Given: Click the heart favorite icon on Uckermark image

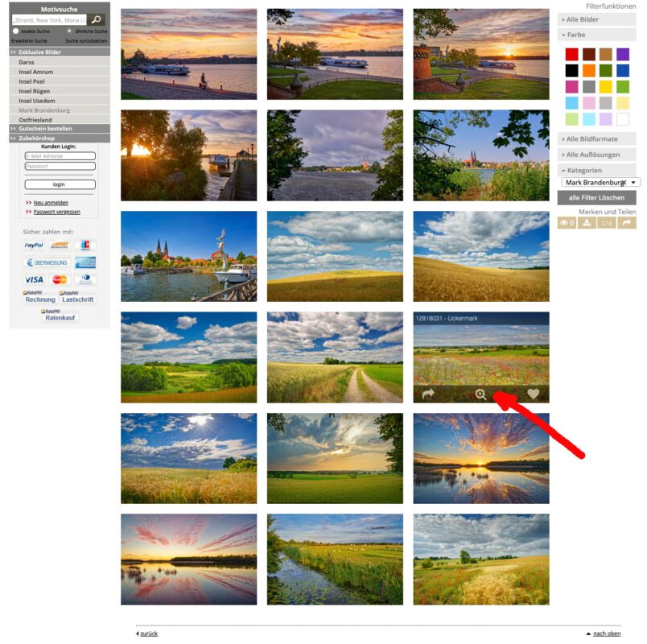Looking at the screenshot, I should click(533, 394).
